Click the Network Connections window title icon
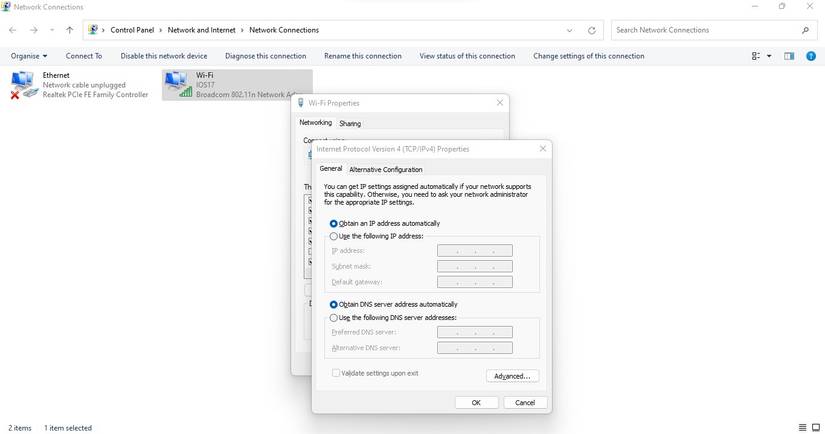The image size is (825, 434). pyautogui.click(x=6, y=6)
